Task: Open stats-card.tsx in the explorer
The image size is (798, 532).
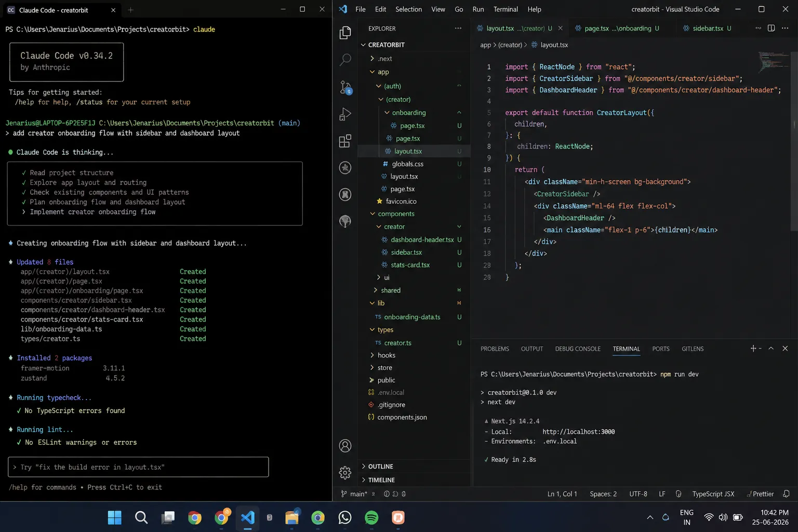Action: tap(410, 265)
